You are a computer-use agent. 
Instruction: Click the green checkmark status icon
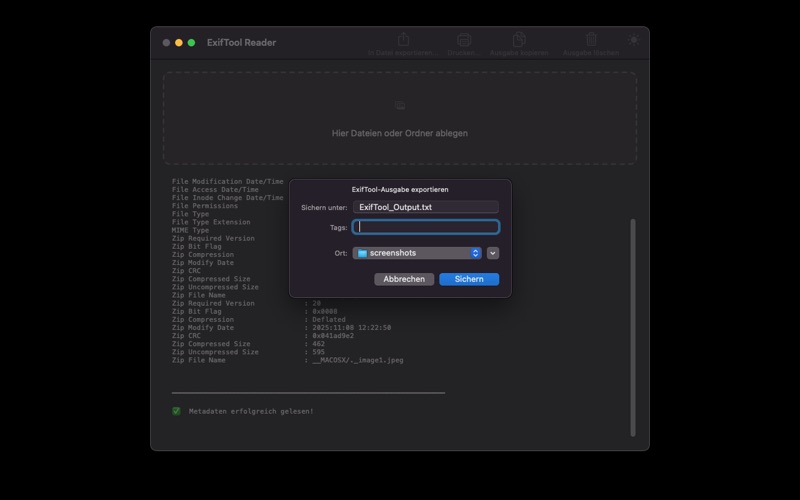tap(176, 411)
